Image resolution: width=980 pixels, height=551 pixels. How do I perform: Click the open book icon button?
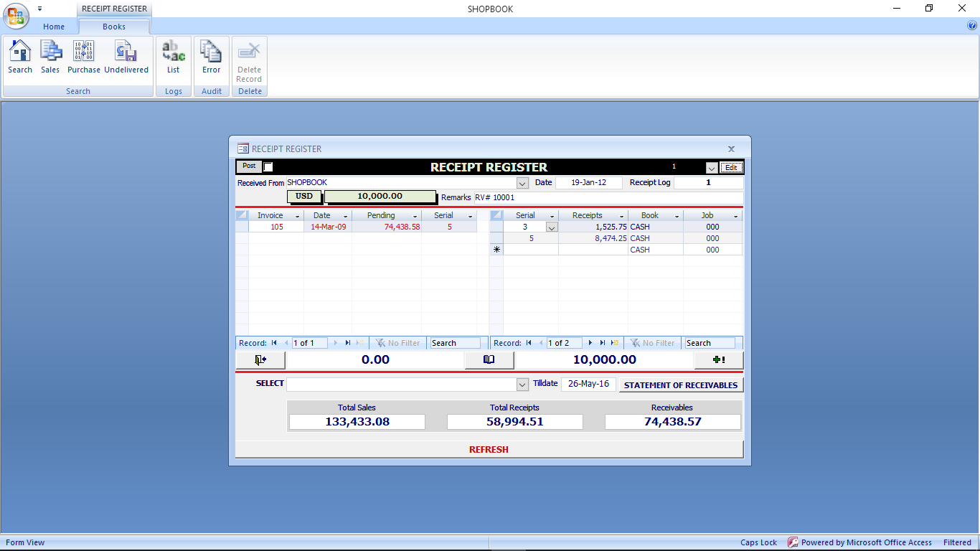click(x=489, y=360)
